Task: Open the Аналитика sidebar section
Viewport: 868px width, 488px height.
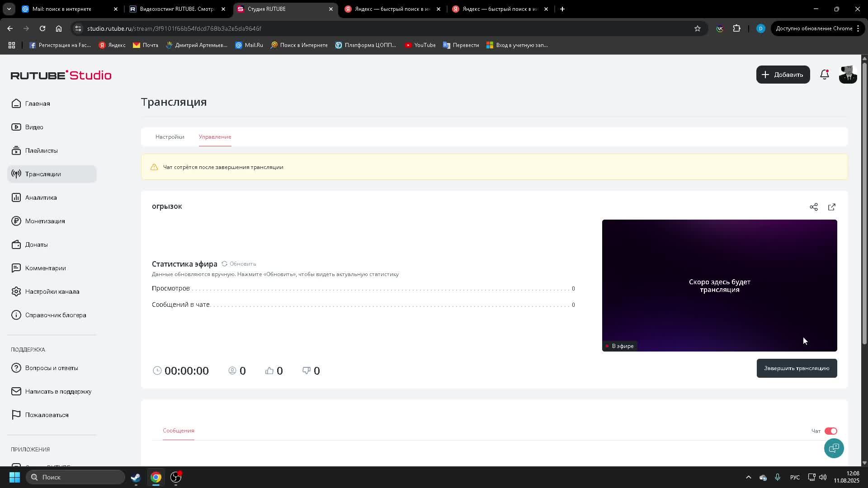Action: tap(41, 197)
